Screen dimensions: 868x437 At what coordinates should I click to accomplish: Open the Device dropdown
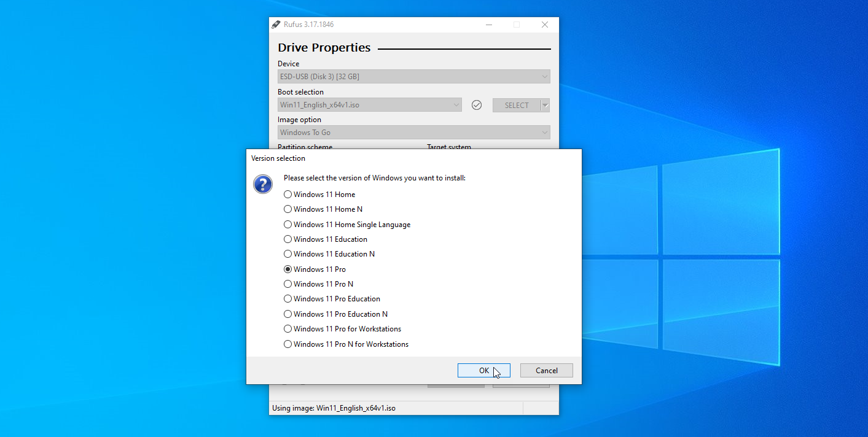coord(543,76)
